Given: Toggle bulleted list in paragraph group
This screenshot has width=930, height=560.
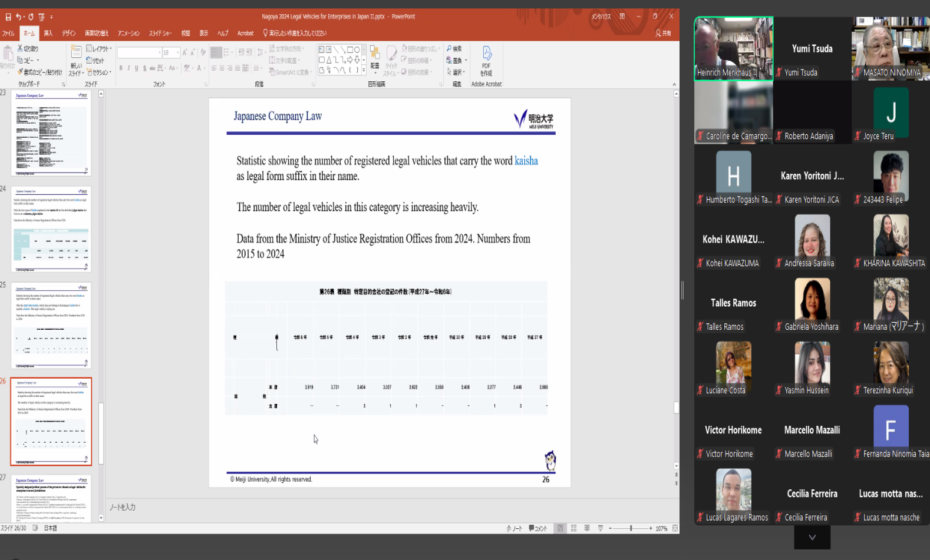Looking at the screenshot, I should coord(216,52).
